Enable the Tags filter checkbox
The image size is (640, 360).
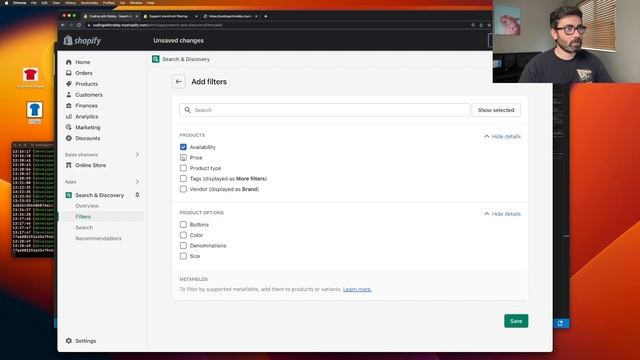pyautogui.click(x=183, y=179)
